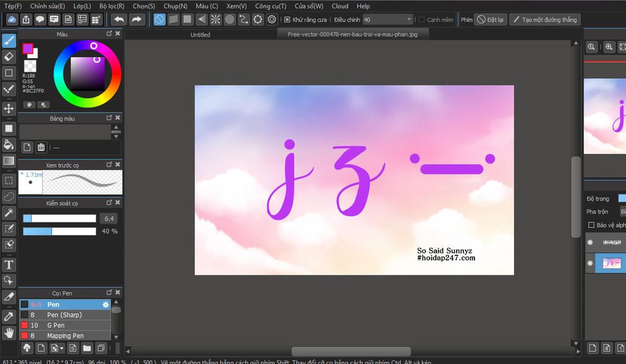Select the Lasso tool

pos(9,197)
